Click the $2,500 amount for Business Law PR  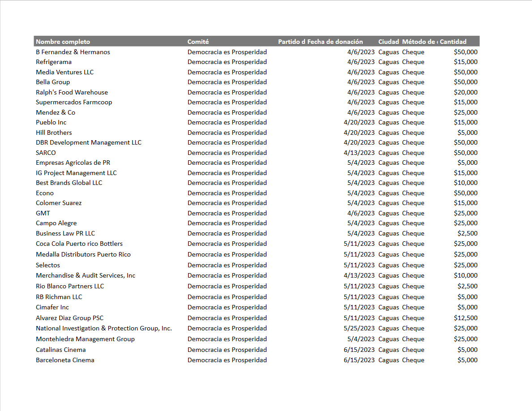point(467,233)
